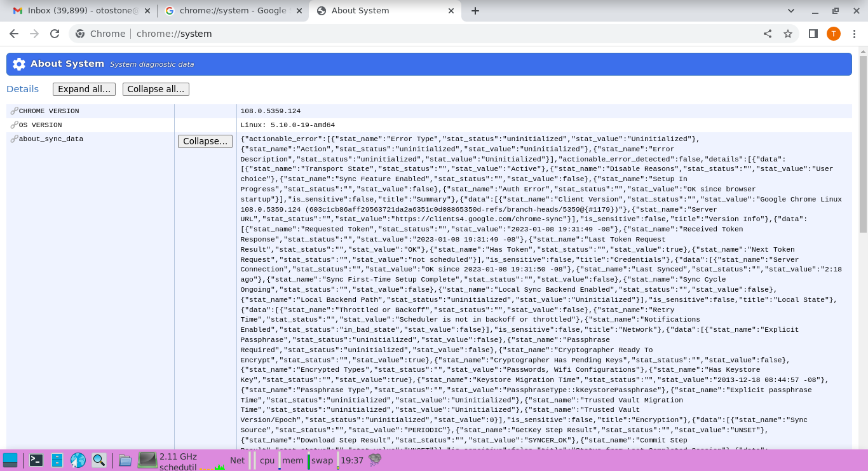Image resolution: width=868 pixels, height=471 pixels.
Task: Select the About System tab
Action: (x=384, y=11)
